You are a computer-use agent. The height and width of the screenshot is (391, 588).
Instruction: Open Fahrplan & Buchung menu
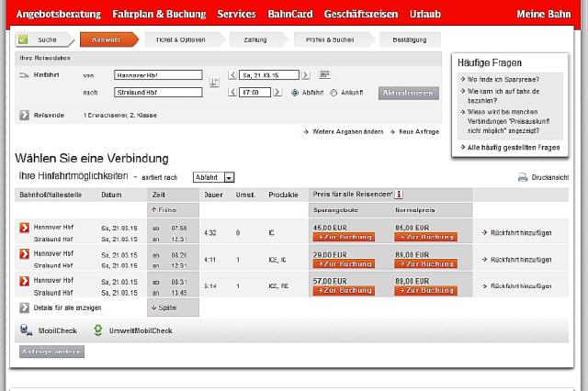tap(159, 15)
